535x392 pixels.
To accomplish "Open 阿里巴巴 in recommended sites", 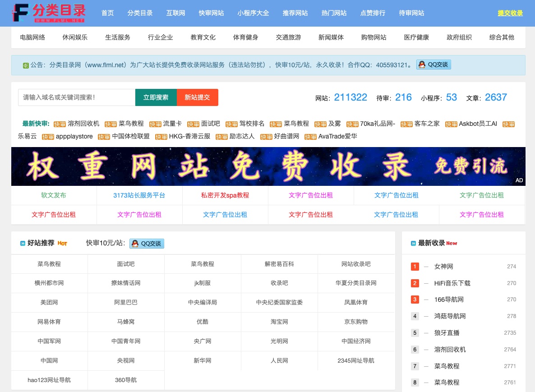I will (x=126, y=302).
